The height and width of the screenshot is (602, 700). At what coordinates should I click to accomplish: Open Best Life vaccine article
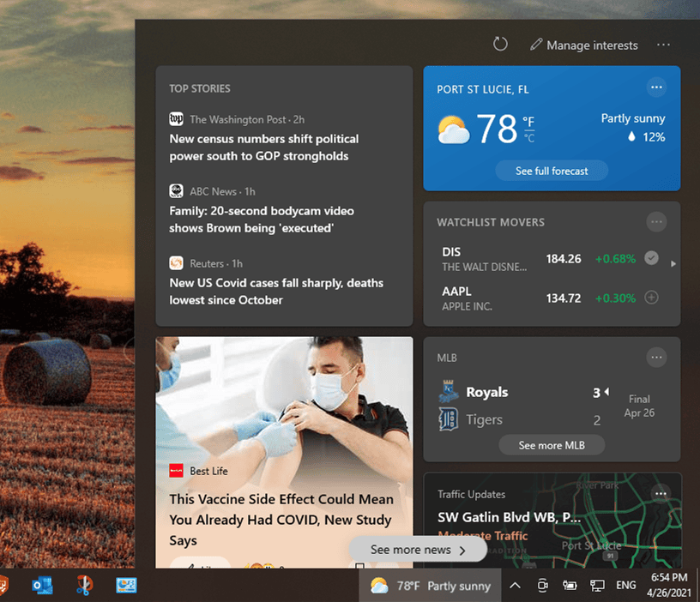281,520
